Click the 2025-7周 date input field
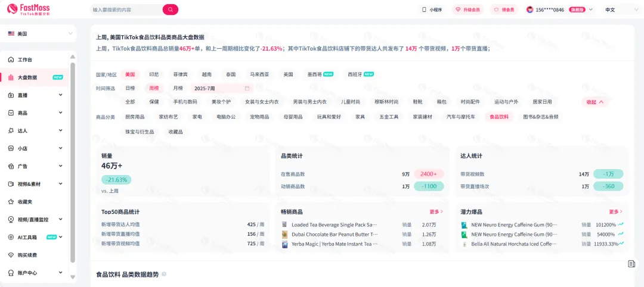The height and width of the screenshot is (287, 644). (x=222, y=88)
